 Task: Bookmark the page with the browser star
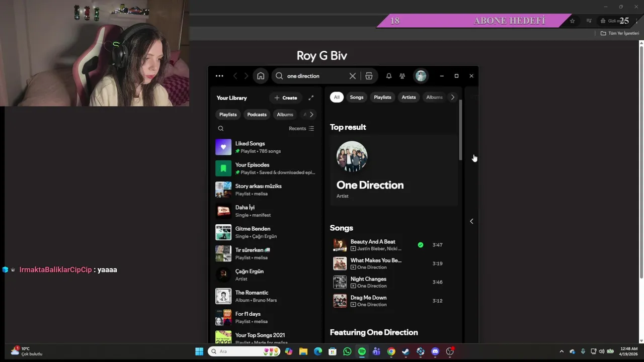[572, 21]
